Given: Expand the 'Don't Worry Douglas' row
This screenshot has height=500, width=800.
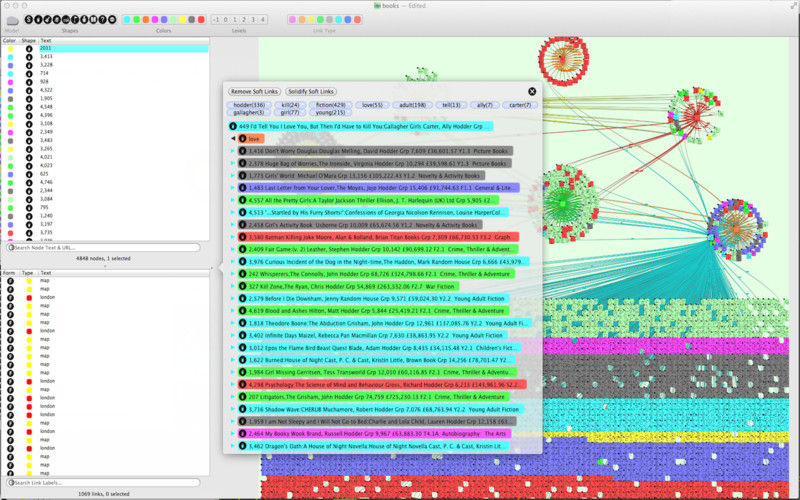Looking at the screenshot, I should point(233,151).
